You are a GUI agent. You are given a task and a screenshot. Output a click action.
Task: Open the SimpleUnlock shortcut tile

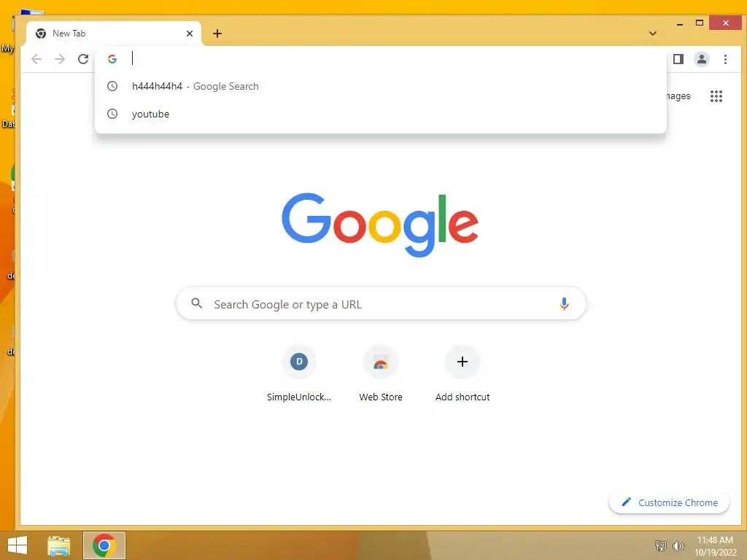click(x=298, y=375)
